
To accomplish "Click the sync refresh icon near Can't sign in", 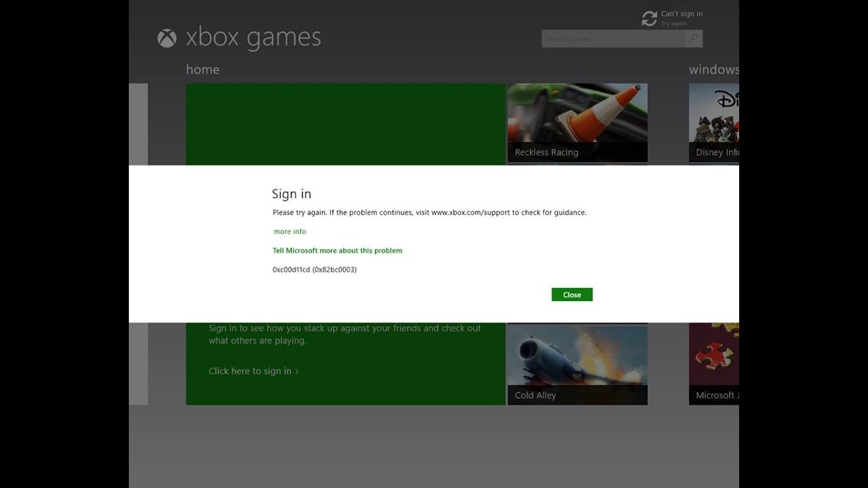I will tap(650, 19).
